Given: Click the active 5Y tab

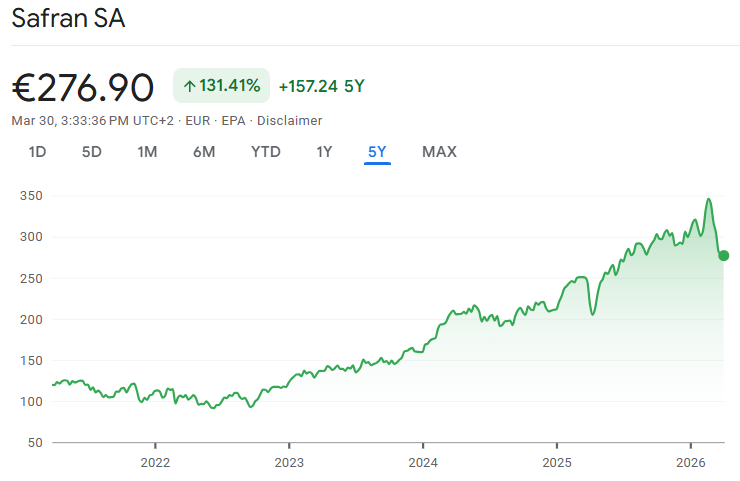Looking at the screenshot, I should point(377,152).
